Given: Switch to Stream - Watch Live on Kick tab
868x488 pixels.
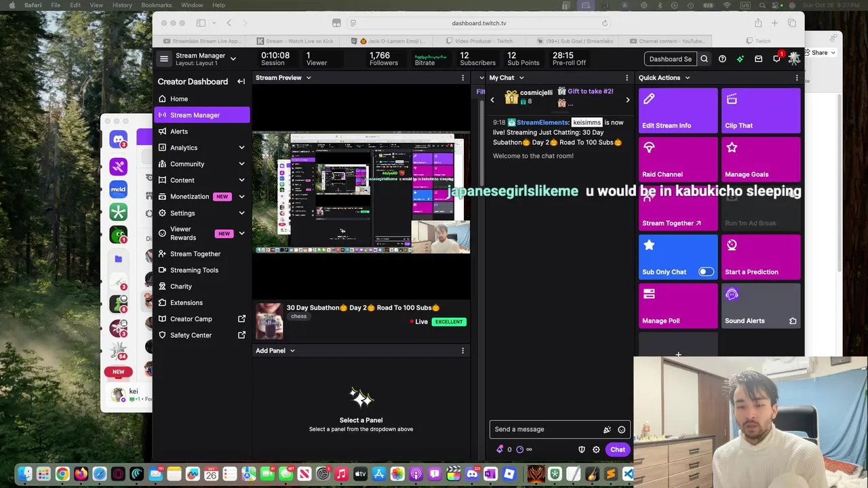Looking at the screenshot, I should click(295, 41).
